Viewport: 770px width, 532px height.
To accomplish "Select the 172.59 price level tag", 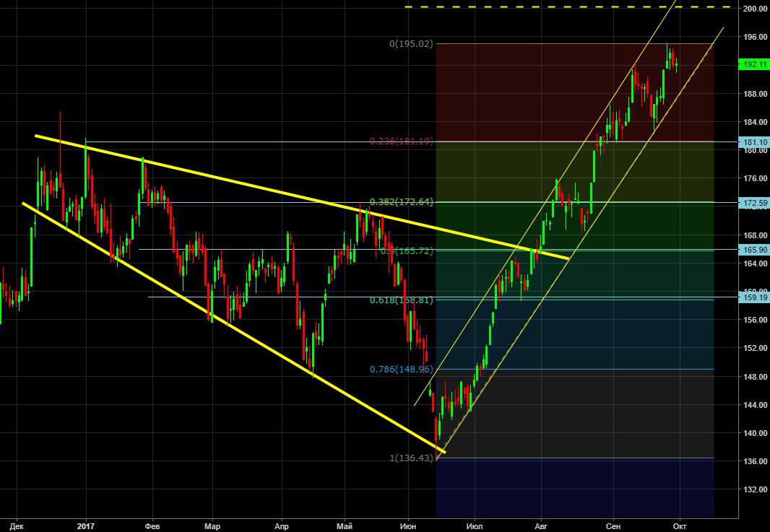I will pyautogui.click(x=754, y=203).
